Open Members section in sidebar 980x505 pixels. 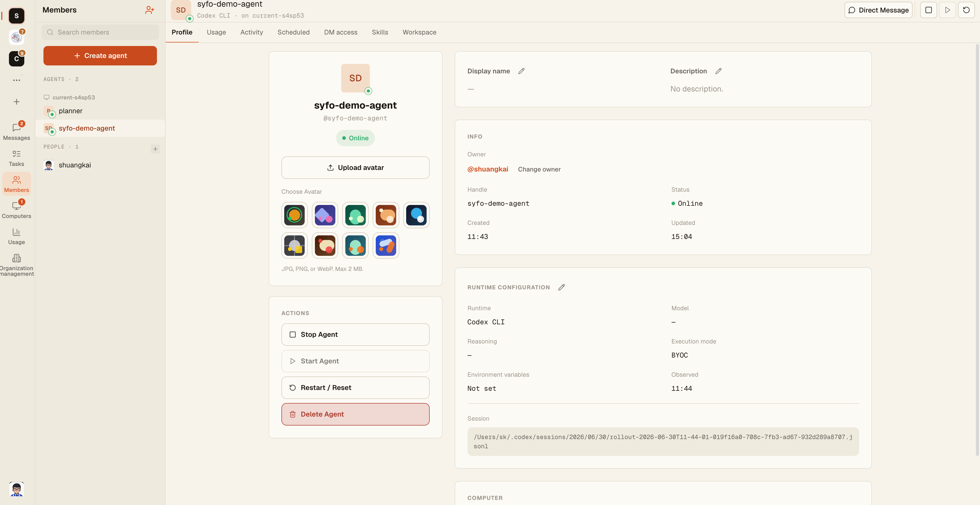point(16,184)
